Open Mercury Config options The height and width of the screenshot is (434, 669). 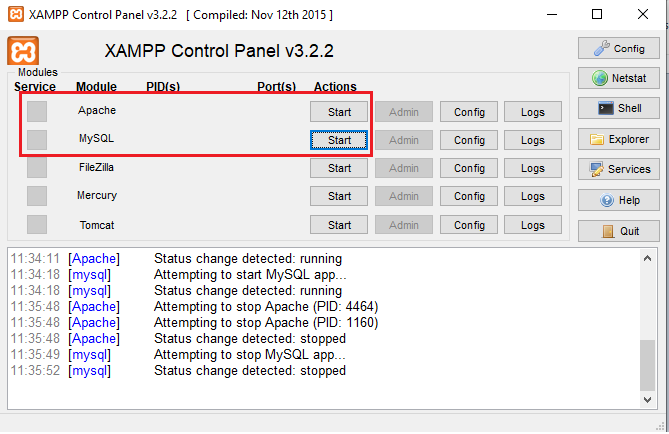tap(469, 196)
